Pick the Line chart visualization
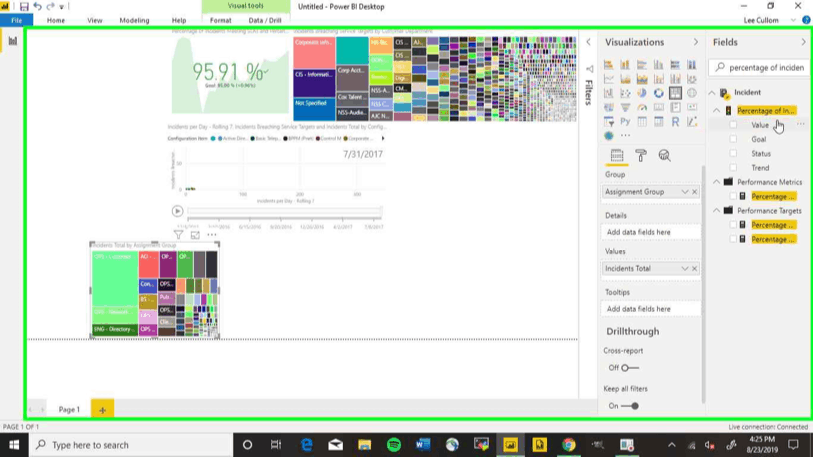The width and height of the screenshot is (815, 459). [609, 79]
